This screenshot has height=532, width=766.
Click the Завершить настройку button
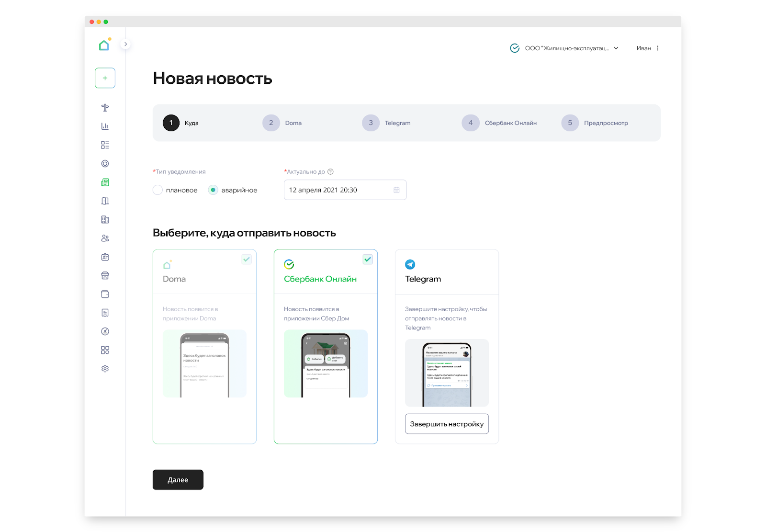(x=447, y=424)
